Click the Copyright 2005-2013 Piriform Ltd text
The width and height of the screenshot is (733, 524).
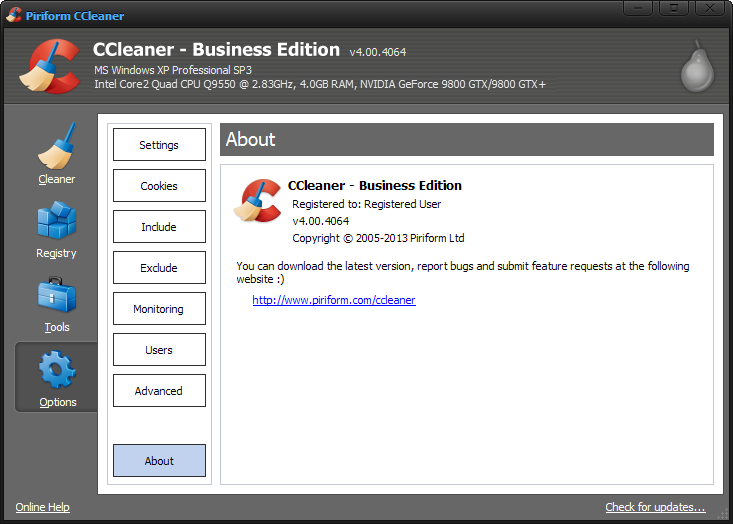(x=378, y=238)
